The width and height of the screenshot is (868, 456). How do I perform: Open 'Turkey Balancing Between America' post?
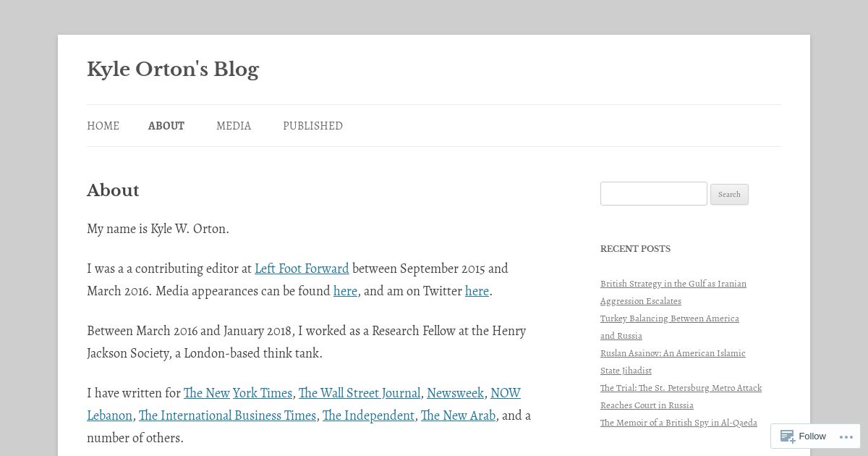(x=670, y=327)
